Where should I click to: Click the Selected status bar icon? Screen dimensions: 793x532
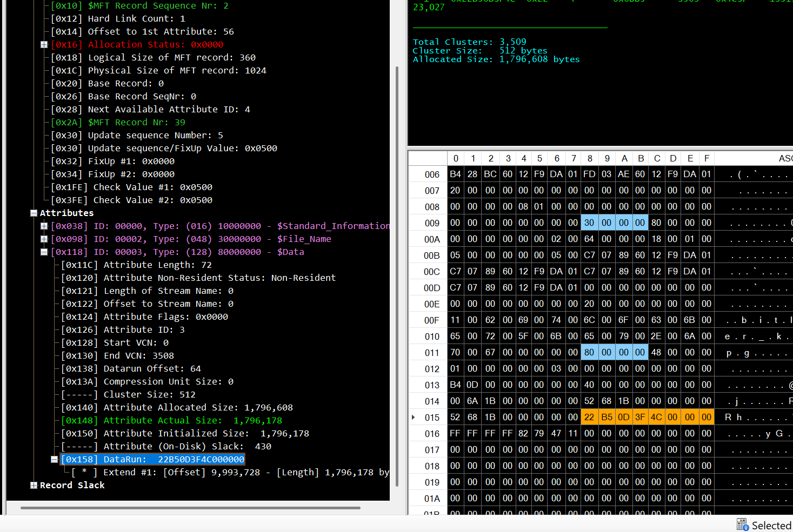(x=742, y=525)
